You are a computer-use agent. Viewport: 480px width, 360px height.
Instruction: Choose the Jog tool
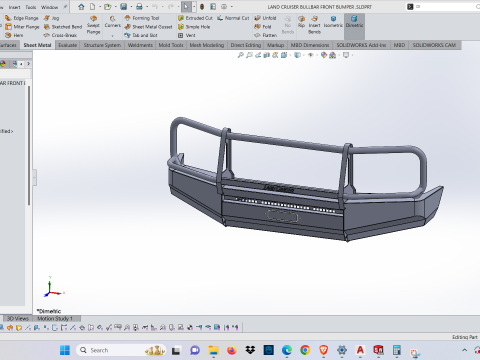[52, 18]
